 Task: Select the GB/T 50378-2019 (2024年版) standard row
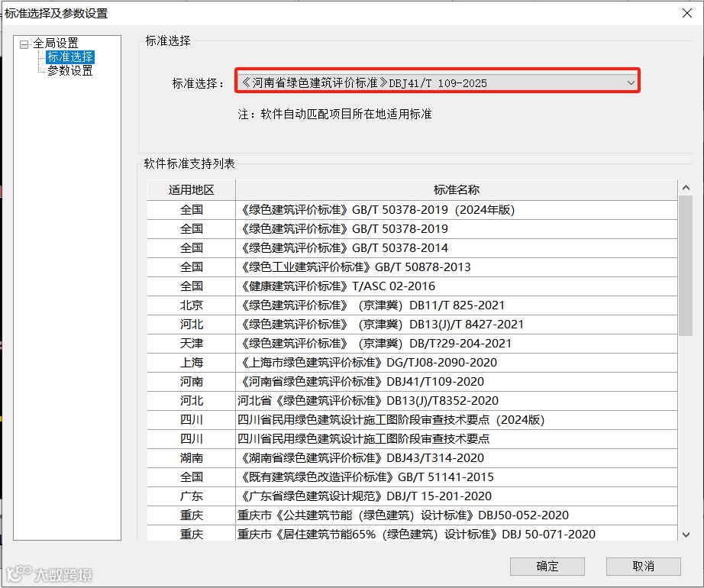(382, 208)
